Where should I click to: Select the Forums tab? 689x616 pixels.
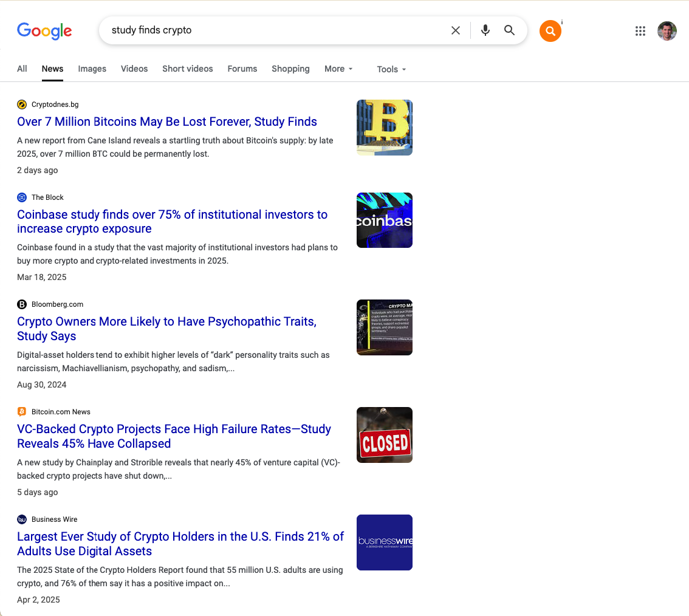(x=242, y=69)
